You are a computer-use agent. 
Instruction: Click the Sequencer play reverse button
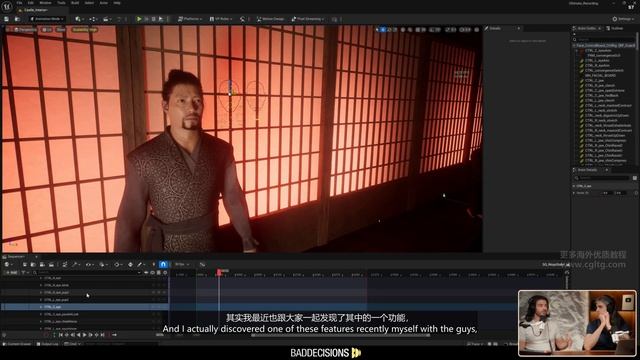[78, 335]
